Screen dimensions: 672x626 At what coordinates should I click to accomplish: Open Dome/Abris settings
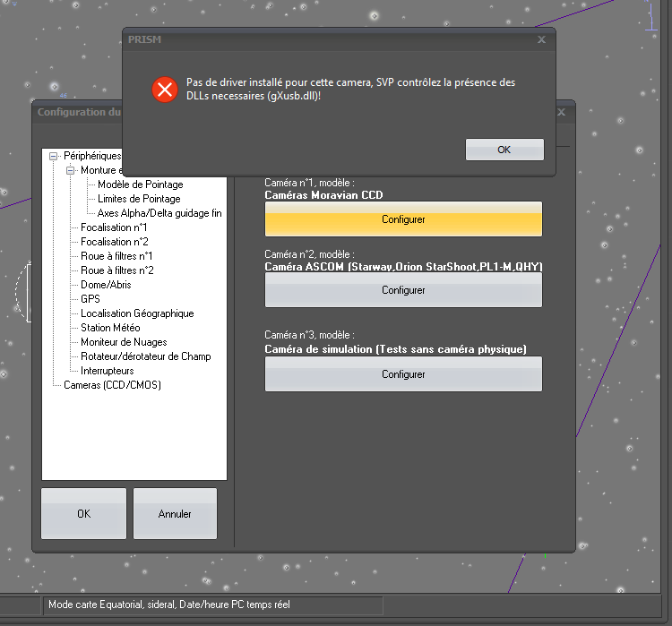(105, 285)
